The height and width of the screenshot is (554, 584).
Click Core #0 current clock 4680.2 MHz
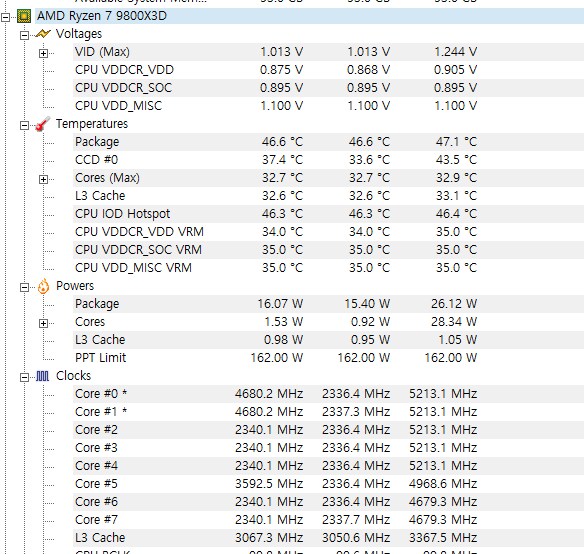pos(269,394)
